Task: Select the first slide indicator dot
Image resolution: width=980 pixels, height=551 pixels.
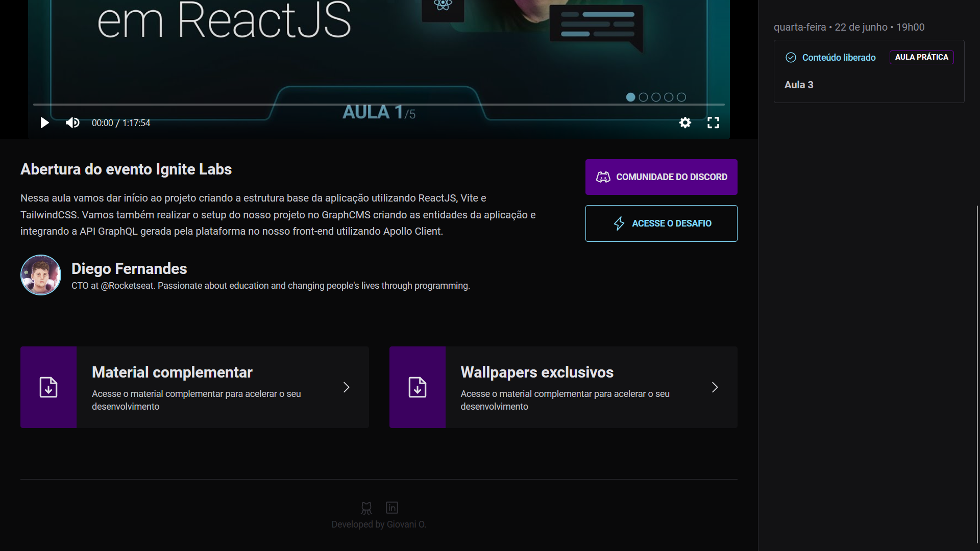Action: [630, 97]
